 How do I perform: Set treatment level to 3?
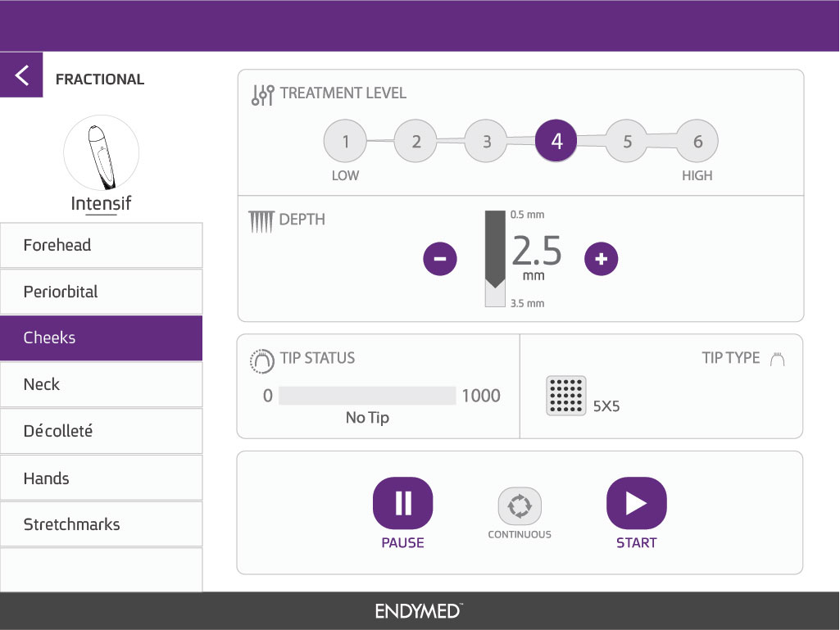pyautogui.click(x=487, y=141)
